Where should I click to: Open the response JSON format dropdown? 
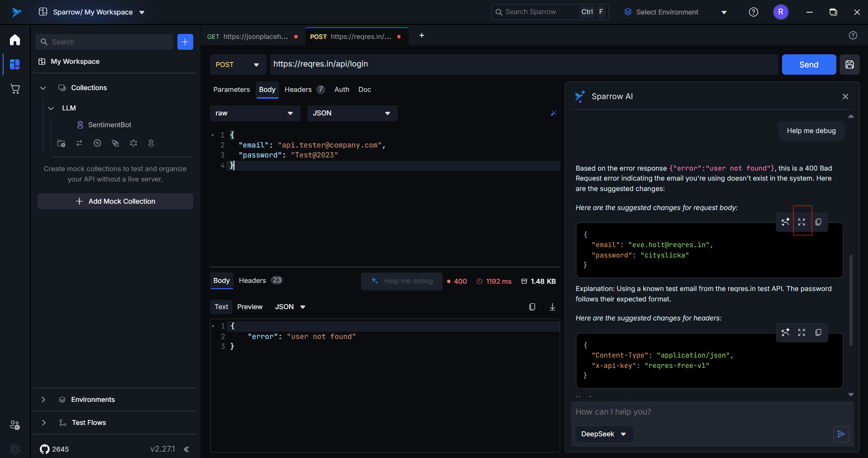(x=291, y=307)
